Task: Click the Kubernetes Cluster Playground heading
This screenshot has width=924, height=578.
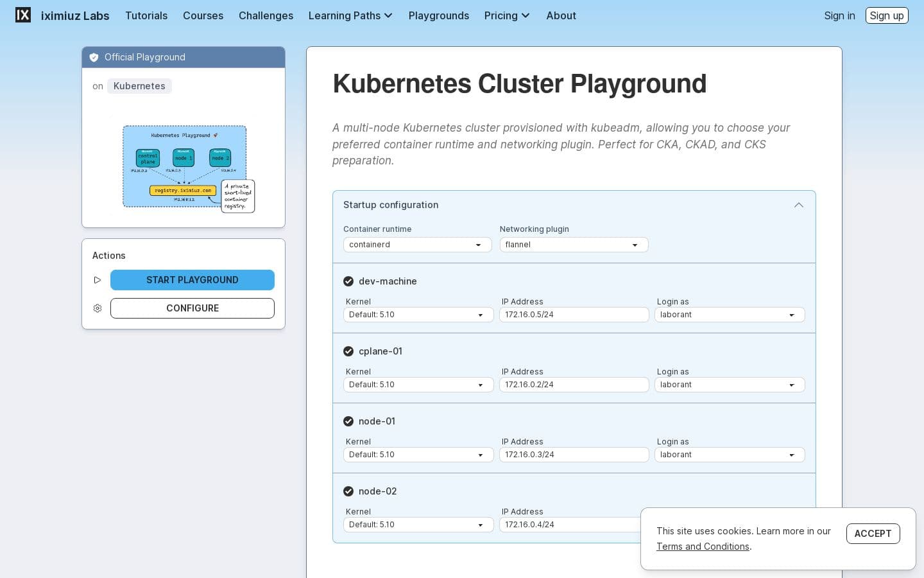Action: coord(519,84)
